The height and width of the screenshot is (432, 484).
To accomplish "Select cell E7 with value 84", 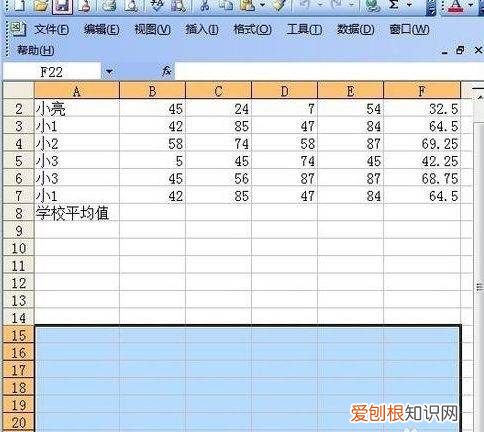I will (x=350, y=196).
